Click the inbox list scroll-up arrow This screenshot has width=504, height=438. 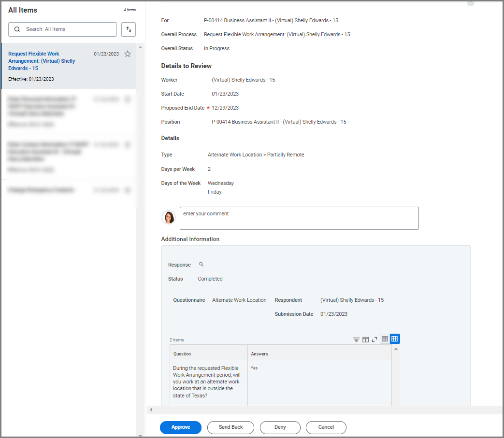(x=141, y=47)
